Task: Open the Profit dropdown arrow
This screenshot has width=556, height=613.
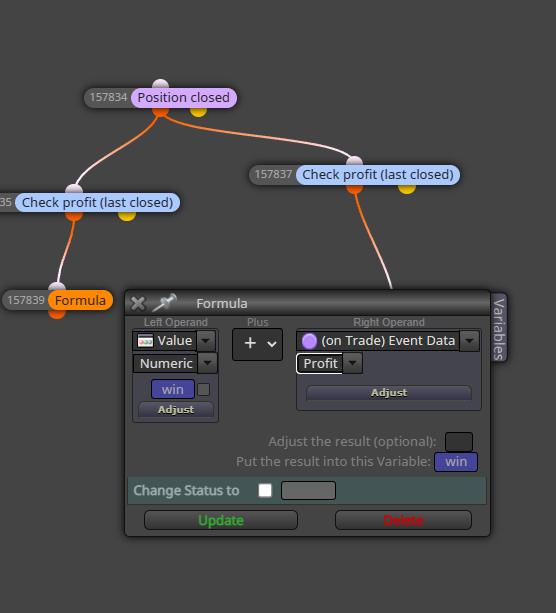Action: [352, 363]
